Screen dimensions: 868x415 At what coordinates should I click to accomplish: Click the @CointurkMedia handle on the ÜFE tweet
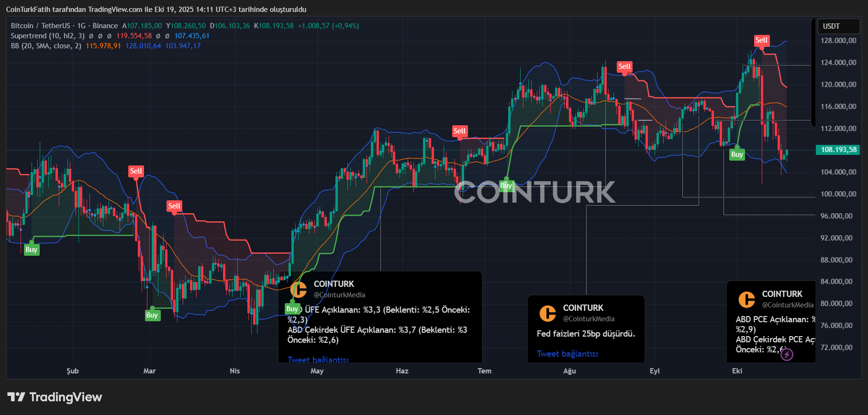[x=339, y=295]
